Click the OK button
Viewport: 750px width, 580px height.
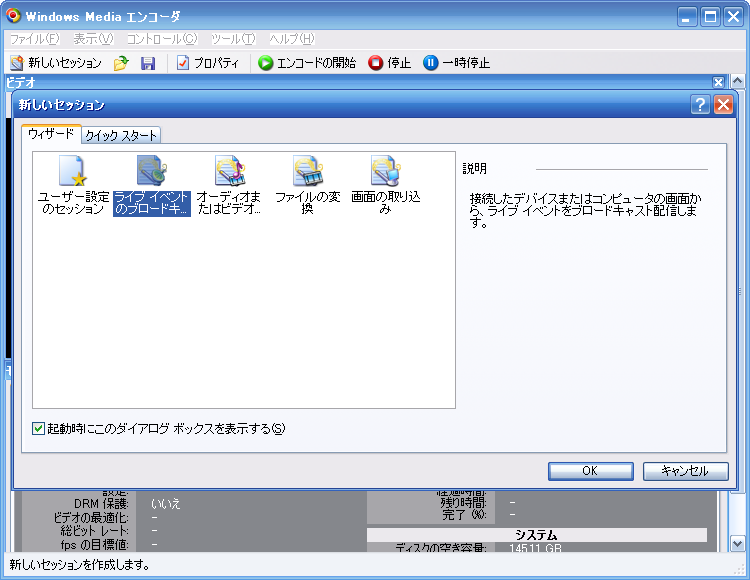pos(590,471)
